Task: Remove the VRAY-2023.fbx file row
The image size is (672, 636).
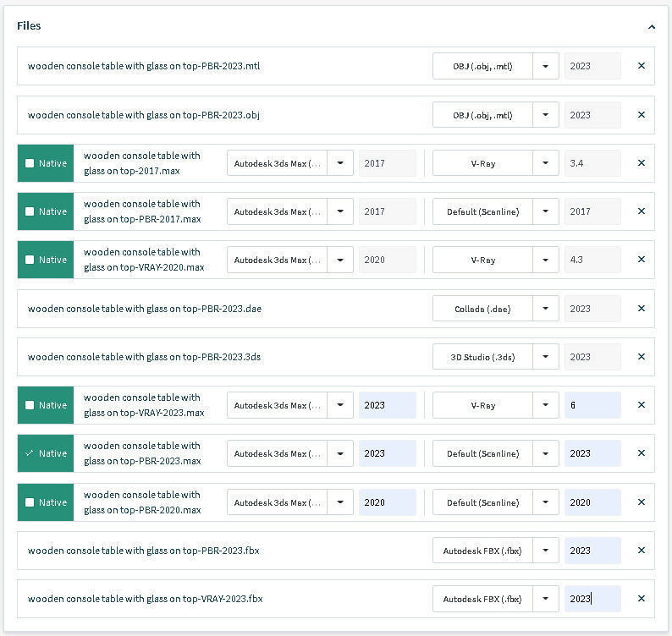Action: [x=641, y=599]
